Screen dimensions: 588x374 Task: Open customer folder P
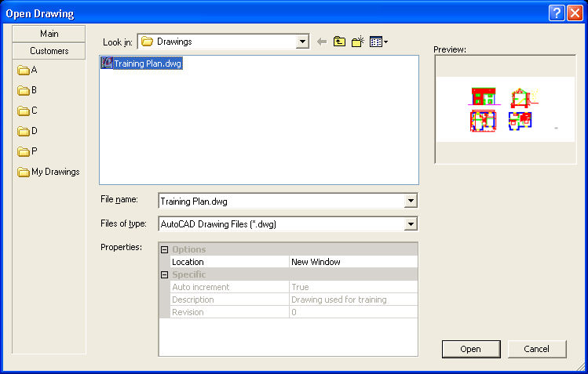27,151
